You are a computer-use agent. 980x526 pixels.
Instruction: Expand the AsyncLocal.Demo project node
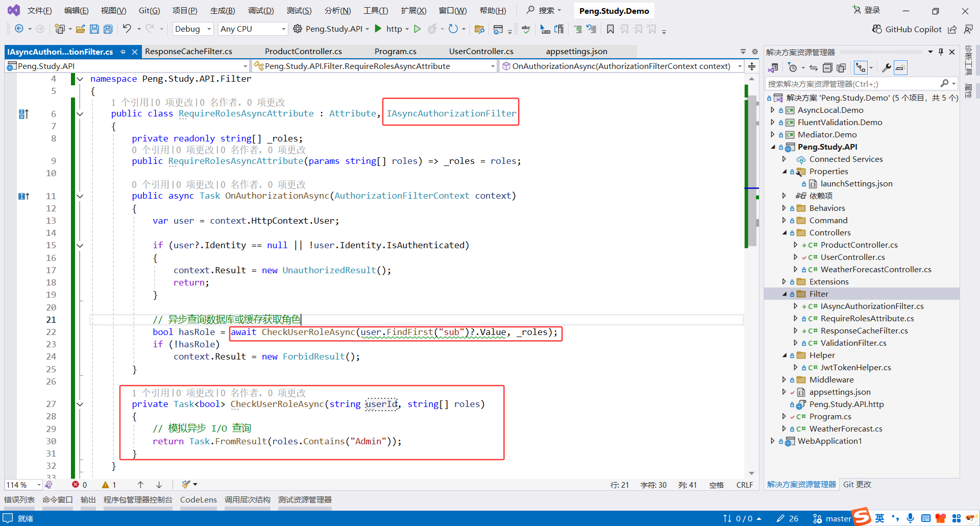(x=772, y=110)
